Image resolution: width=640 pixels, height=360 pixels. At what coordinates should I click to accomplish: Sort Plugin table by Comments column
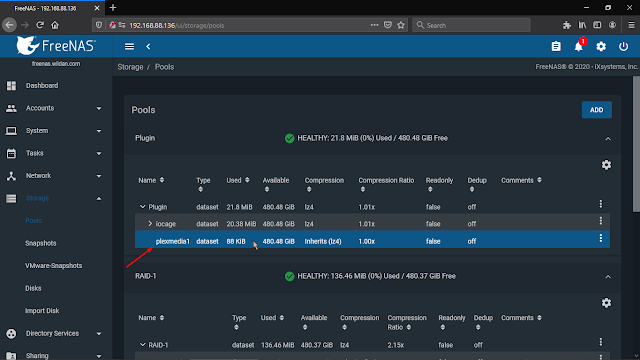tap(521, 180)
